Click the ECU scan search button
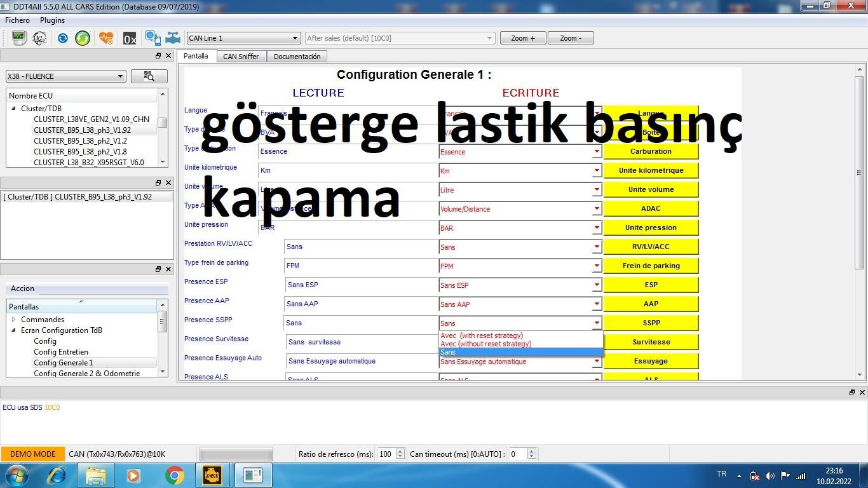Image resolution: width=868 pixels, height=488 pixels. coord(149,76)
